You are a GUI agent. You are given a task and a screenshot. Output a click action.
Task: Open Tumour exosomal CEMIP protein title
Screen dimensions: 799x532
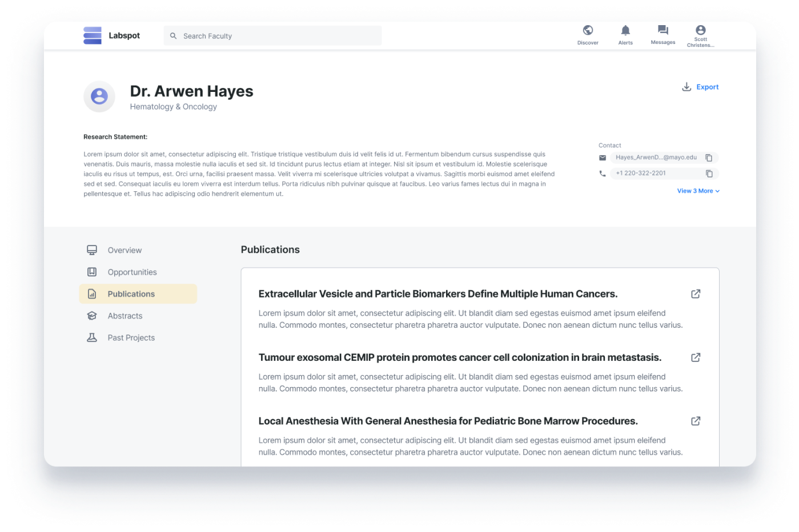tap(460, 357)
